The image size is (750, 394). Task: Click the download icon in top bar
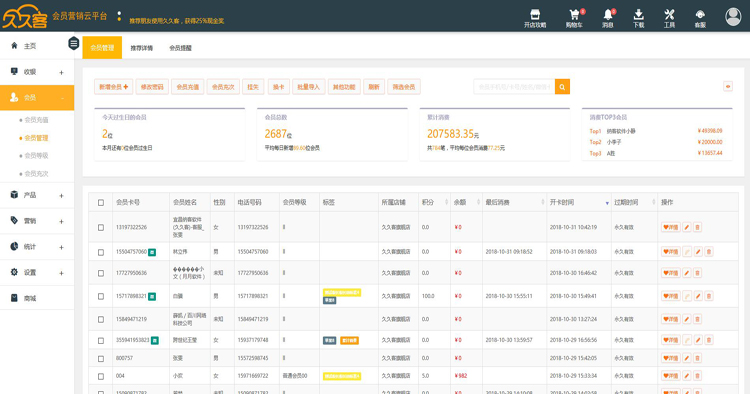coord(639,15)
